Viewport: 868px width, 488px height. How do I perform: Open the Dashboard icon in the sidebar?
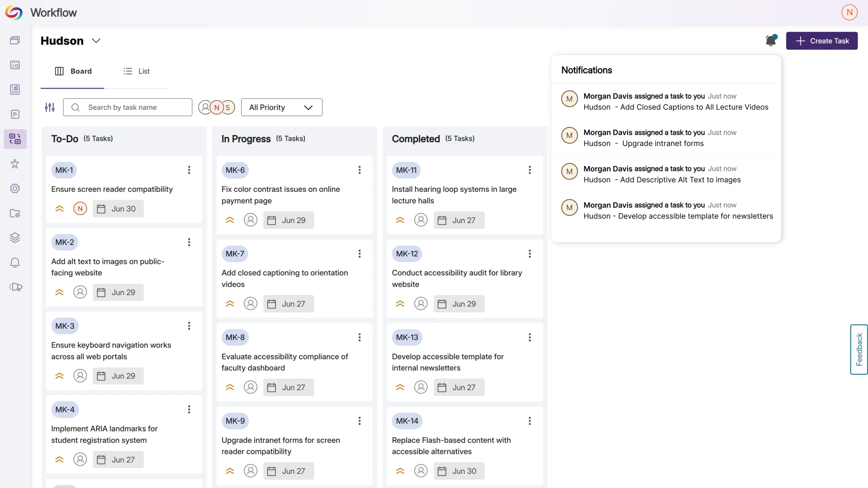pyautogui.click(x=15, y=65)
